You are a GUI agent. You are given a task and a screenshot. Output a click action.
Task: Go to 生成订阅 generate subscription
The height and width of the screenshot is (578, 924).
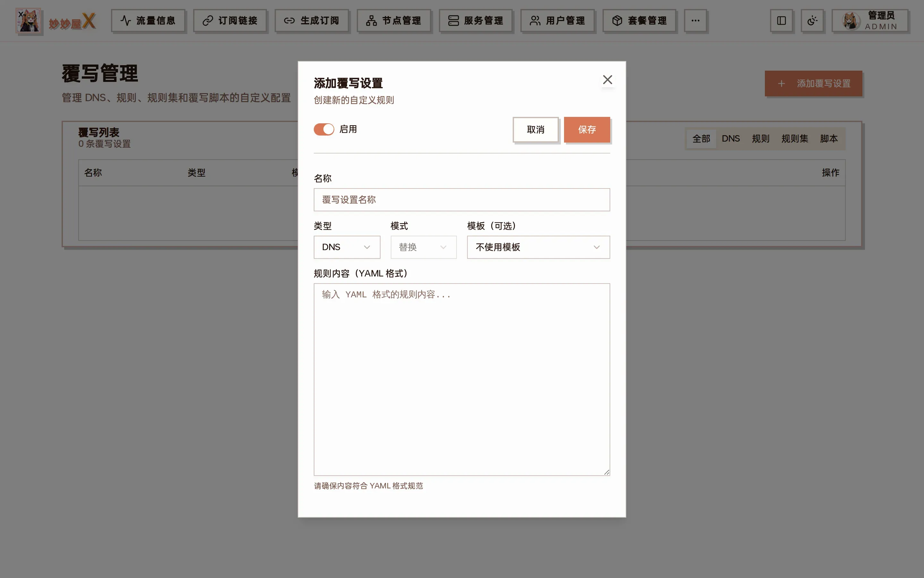coord(312,21)
